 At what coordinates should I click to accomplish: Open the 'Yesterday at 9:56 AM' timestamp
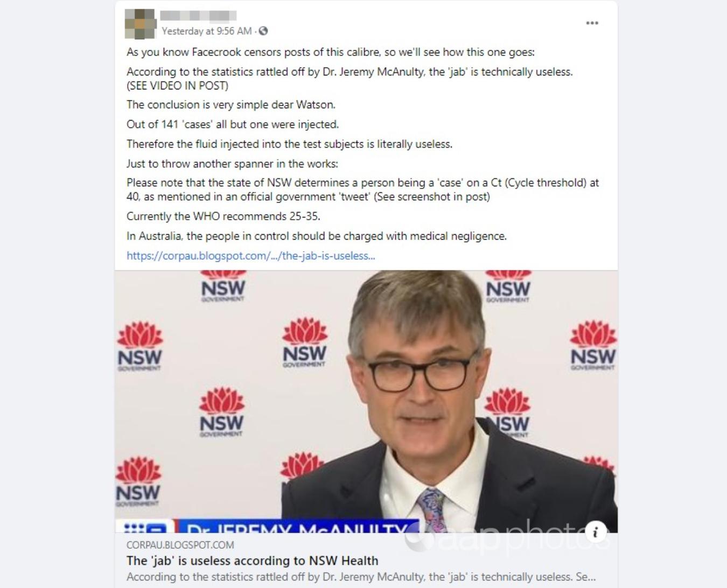tap(207, 31)
